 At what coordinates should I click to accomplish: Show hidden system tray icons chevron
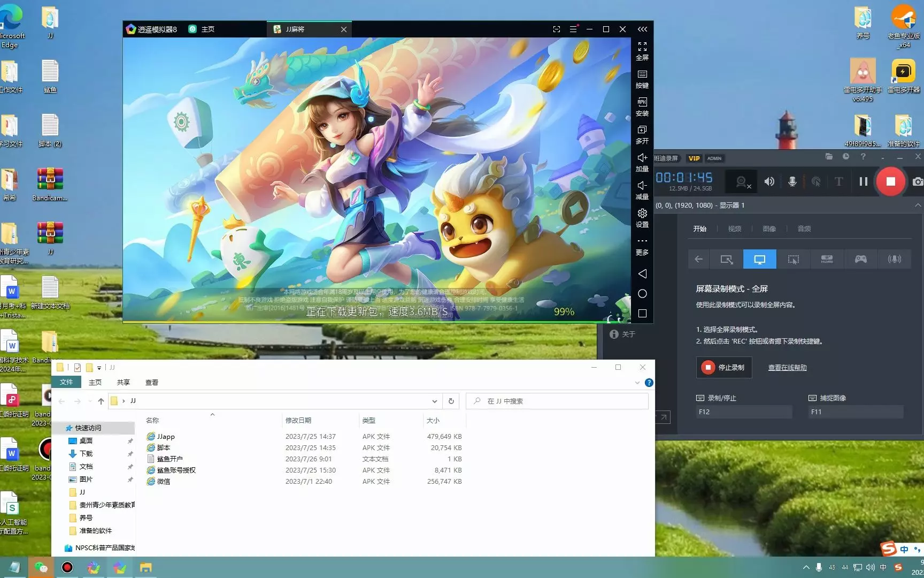click(806, 567)
